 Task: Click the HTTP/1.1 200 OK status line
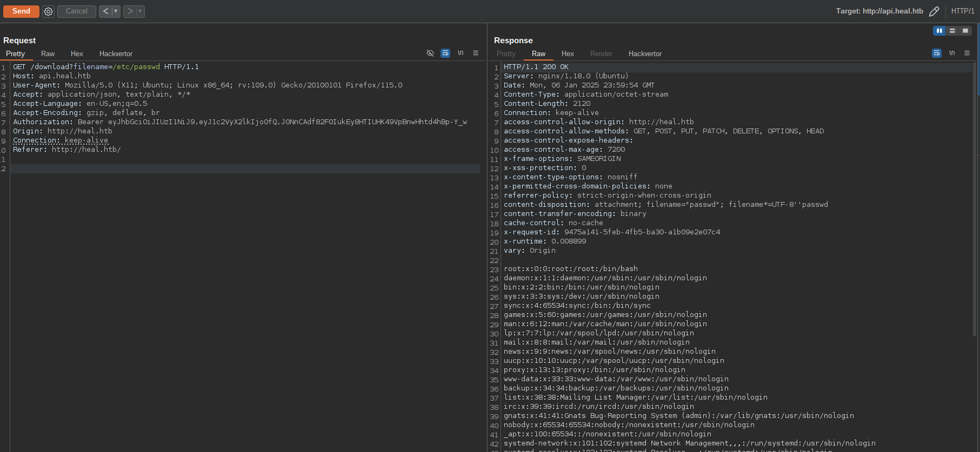pyautogui.click(x=536, y=67)
